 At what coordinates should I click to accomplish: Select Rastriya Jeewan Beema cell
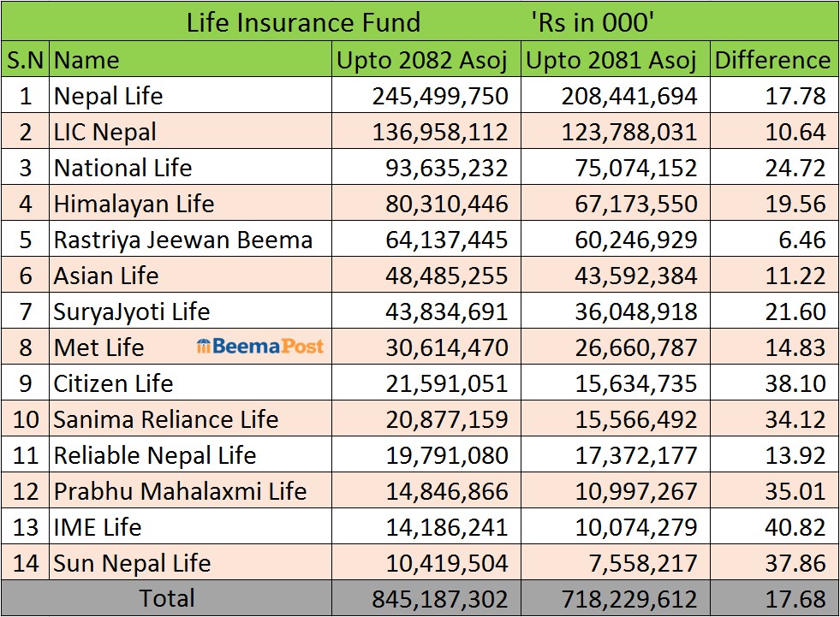(x=182, y=240)
